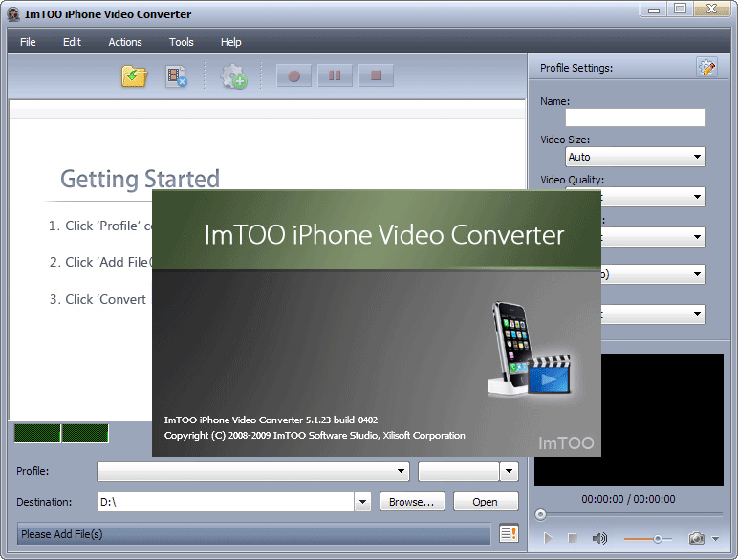Close the ImTOO window
738x560 pixels.
click(712, 10)
